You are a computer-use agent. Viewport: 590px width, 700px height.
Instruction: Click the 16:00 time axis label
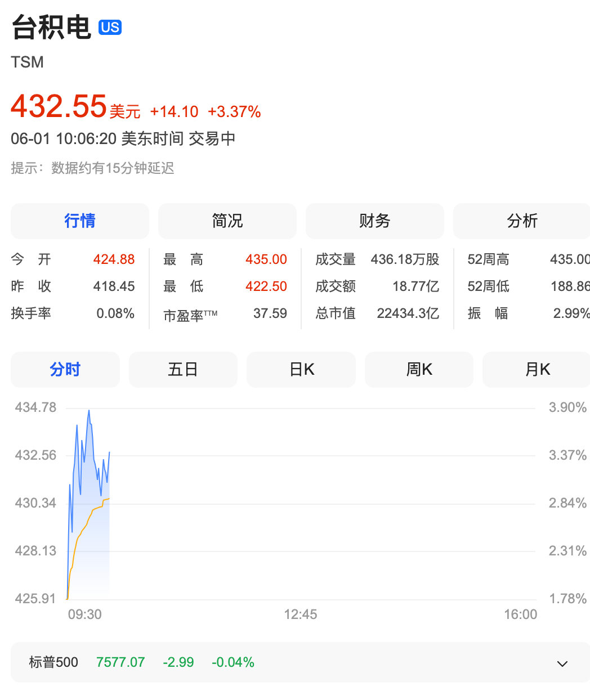pyautogui.click(x=521, y=614)
